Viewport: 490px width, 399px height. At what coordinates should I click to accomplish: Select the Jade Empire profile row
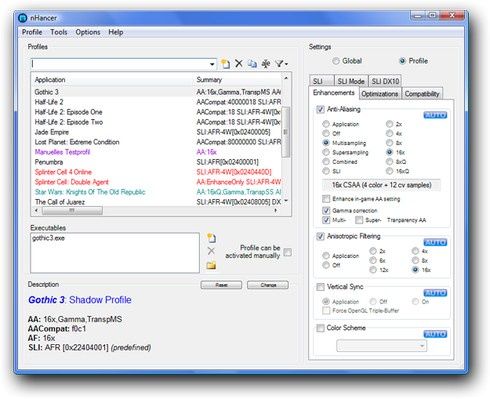coord(157,132)
